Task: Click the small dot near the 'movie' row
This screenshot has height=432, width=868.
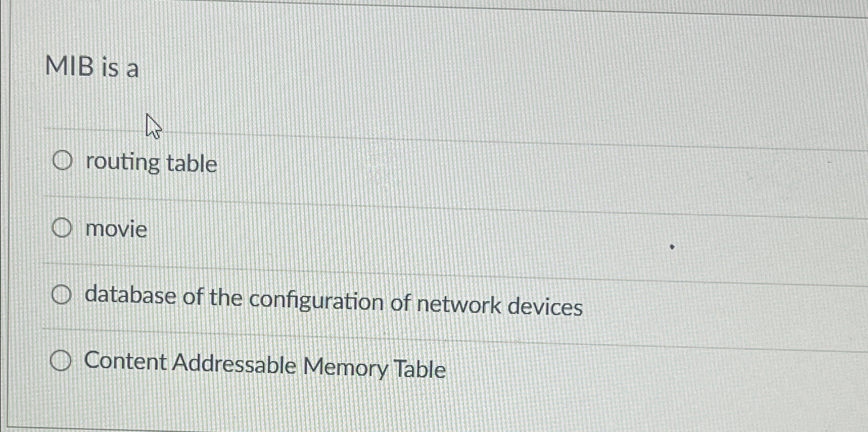Action: [672, 246]
